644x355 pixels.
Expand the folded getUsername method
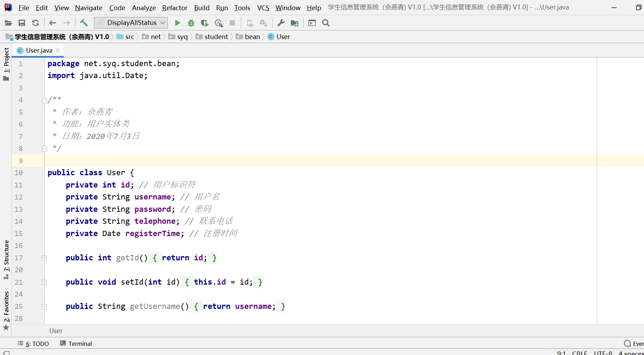pos(44,306)
